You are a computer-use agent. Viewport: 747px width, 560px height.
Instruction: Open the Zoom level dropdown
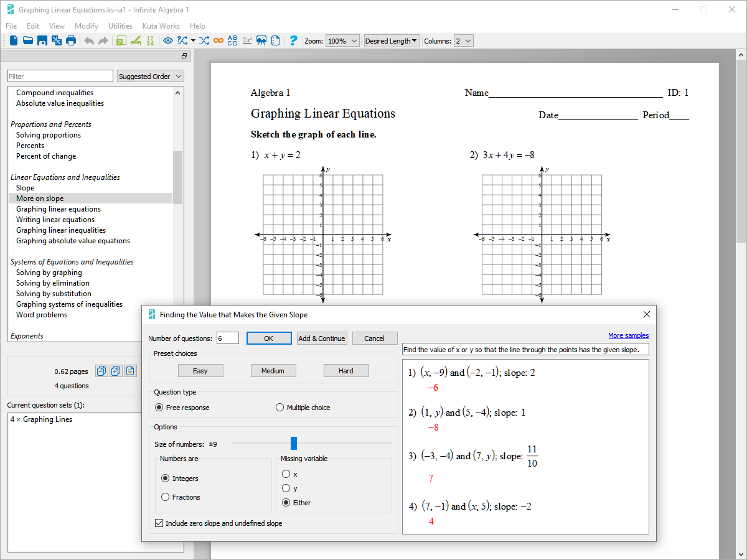(342, 40)
